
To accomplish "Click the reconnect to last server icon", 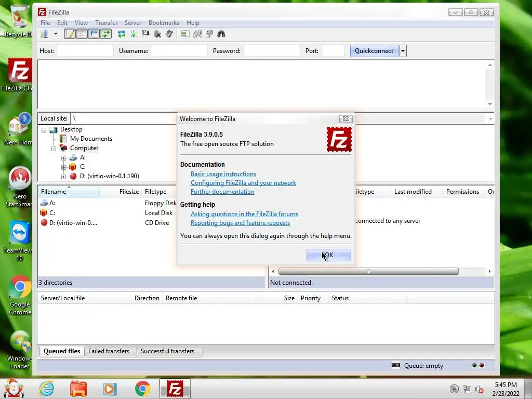I will 169,34.
